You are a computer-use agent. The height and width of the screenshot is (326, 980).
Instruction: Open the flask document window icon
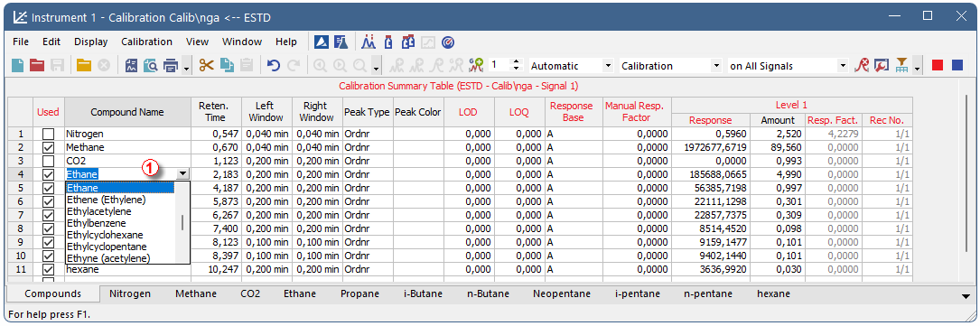pos(341,42)
